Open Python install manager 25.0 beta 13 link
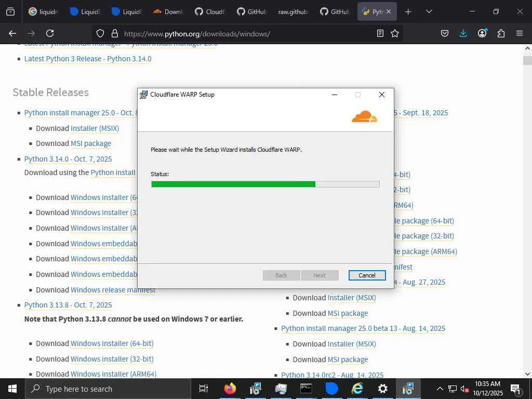Image resolution: width=532 pixels, height=399 pixels. pos(363,328)
